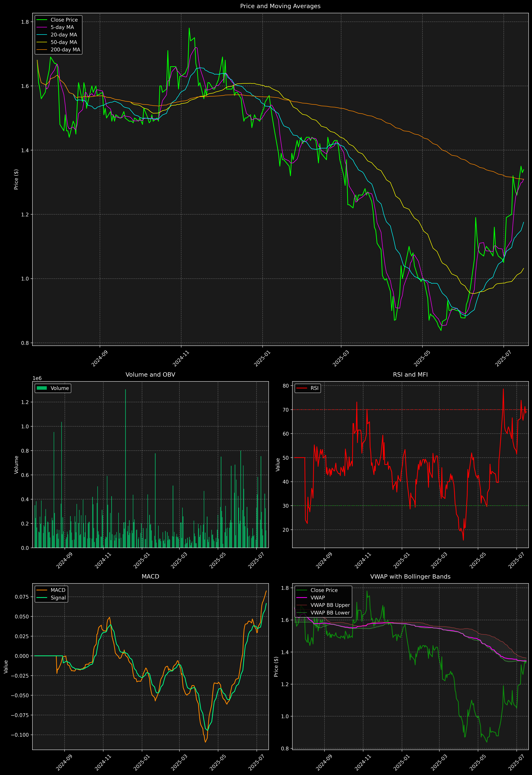Click the "Price ($)" axis label of VWAP chart
This screenshot has height=775, width=532.
tap(276, 667)
